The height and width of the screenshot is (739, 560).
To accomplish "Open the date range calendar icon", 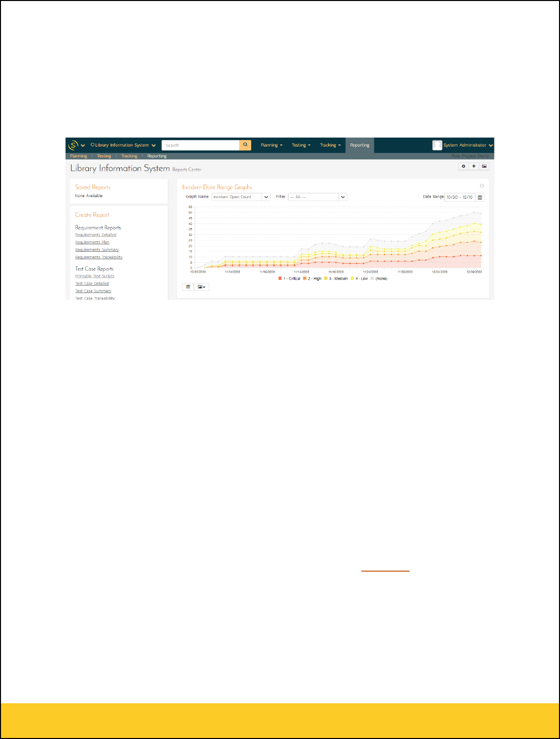I will pyautogui.click(x=480, y=197).
